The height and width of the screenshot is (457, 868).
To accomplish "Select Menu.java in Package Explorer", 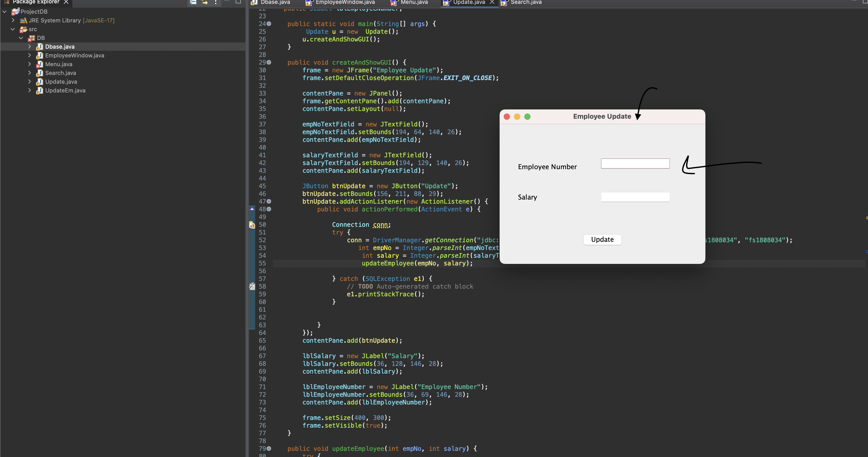I will pos(59,64).
